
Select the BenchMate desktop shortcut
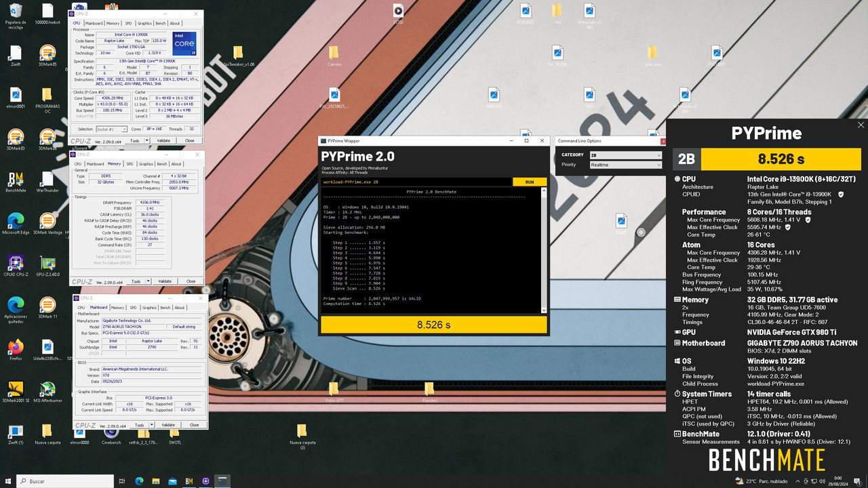point(16,183)
